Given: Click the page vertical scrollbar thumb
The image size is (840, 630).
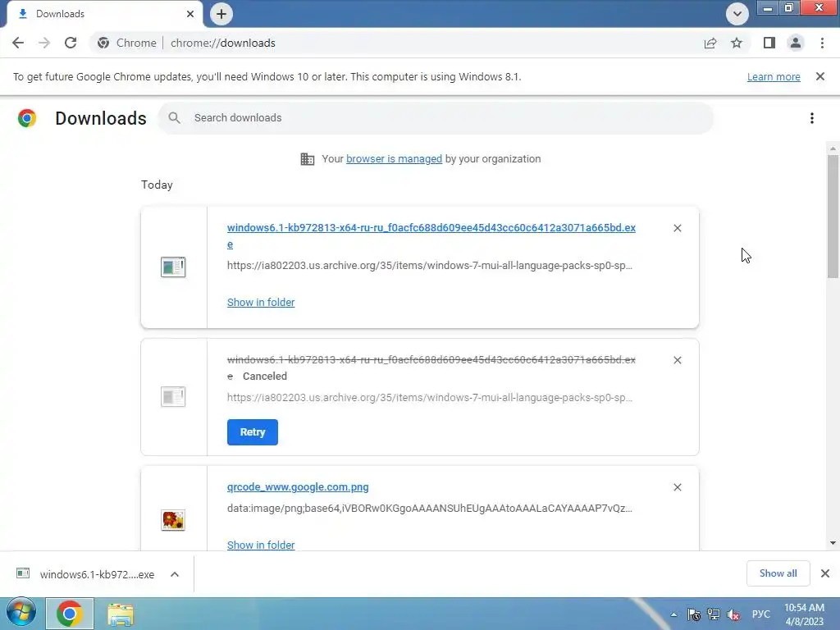Looking at the screenshot, I should (x=833, y=217).
